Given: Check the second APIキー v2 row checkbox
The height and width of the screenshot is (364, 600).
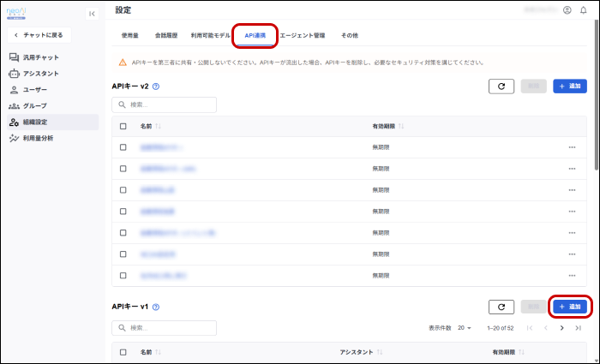Looking at the screenshot, I should coord(123,169).
